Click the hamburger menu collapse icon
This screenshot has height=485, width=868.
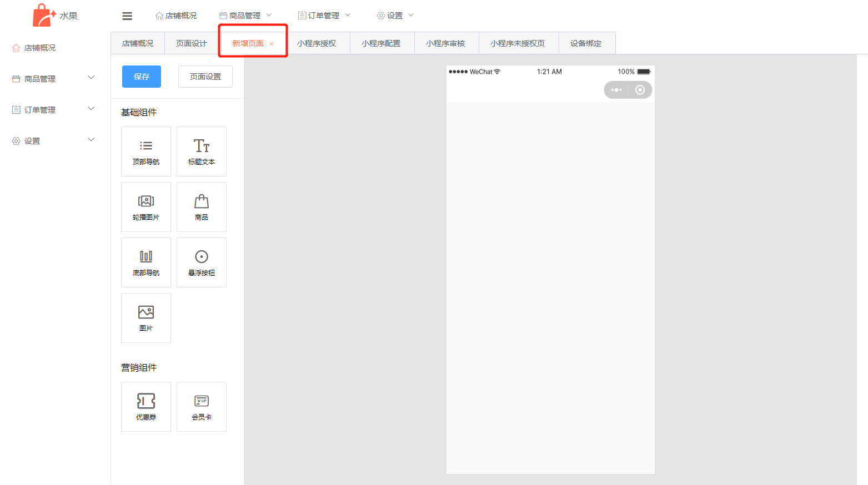click(x=127, y=16)
